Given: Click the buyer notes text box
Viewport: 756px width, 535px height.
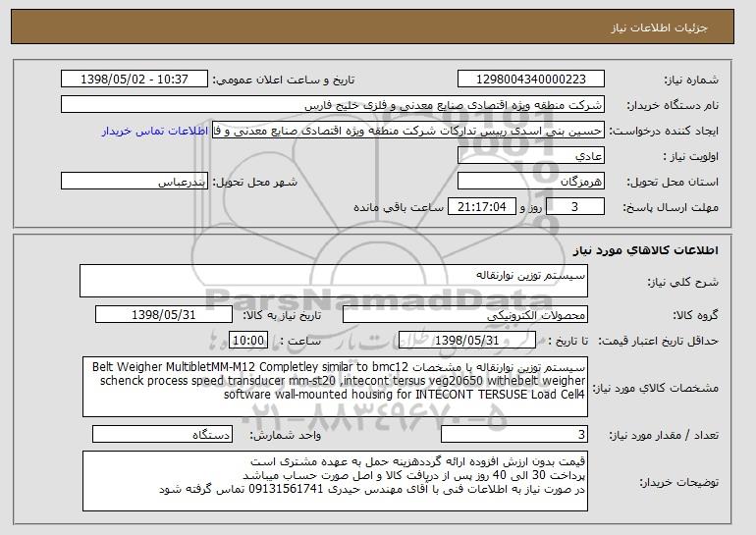Looking at the screenshot, I should point(335,481).
